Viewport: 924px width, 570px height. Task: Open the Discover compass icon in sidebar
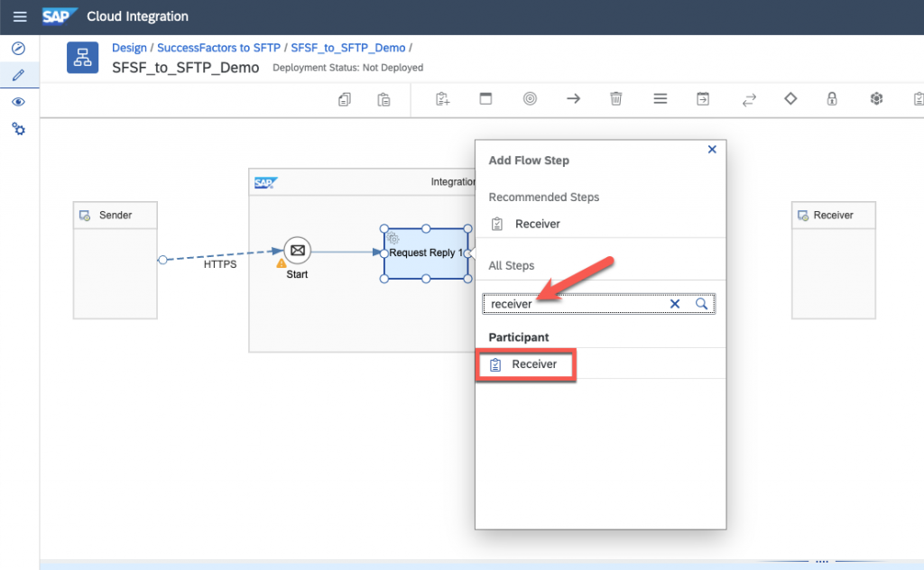tap(18, 48)
